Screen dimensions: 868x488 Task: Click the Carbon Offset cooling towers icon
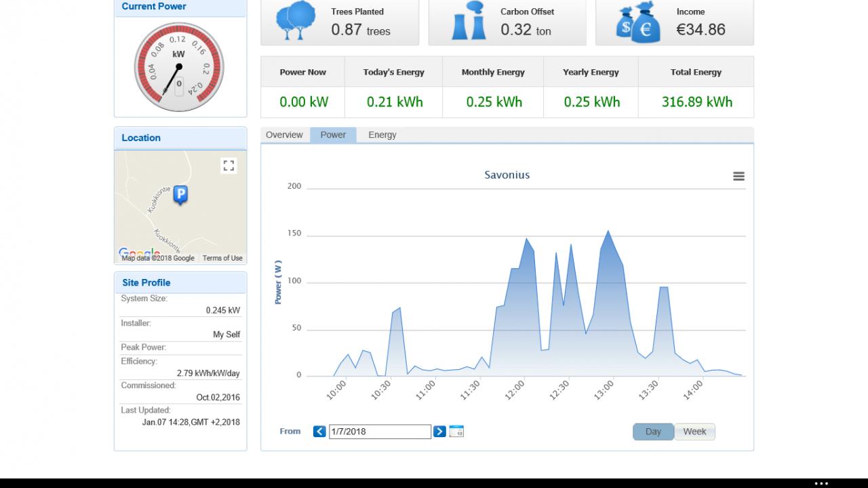coord(469,21)
